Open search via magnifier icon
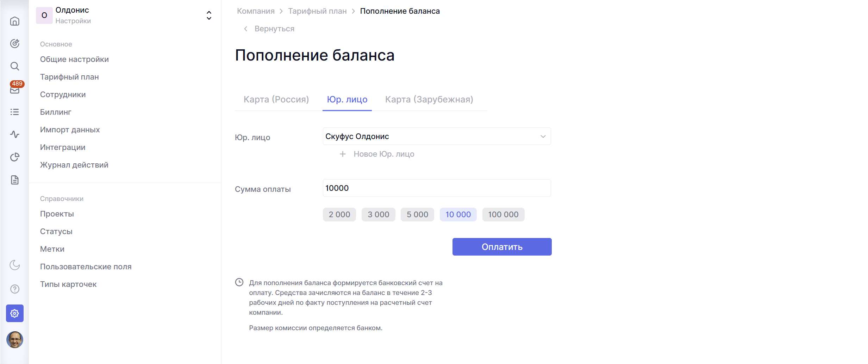The image size is (868, 364). pyautogui.click(x=14, y=66)
